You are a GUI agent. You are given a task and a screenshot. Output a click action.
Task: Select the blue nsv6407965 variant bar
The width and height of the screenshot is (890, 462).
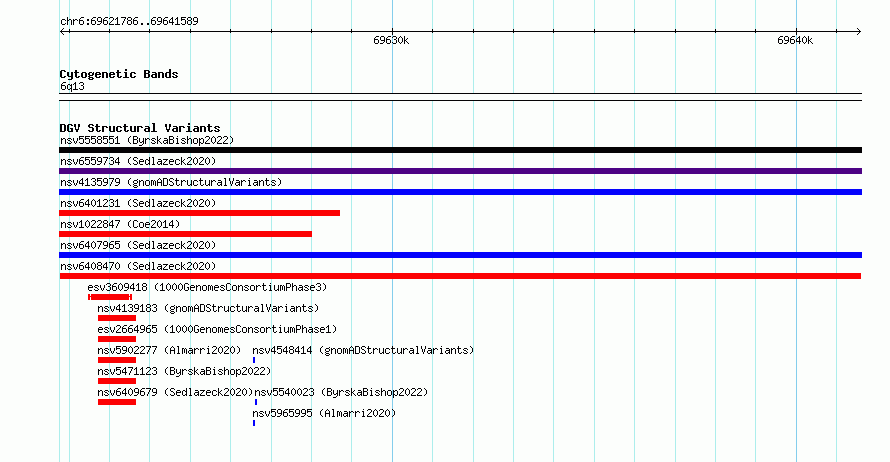tap(460, 255)
